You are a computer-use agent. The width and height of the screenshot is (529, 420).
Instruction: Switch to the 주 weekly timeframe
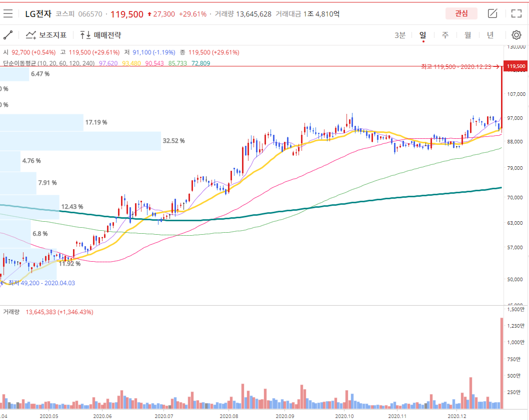445,35
